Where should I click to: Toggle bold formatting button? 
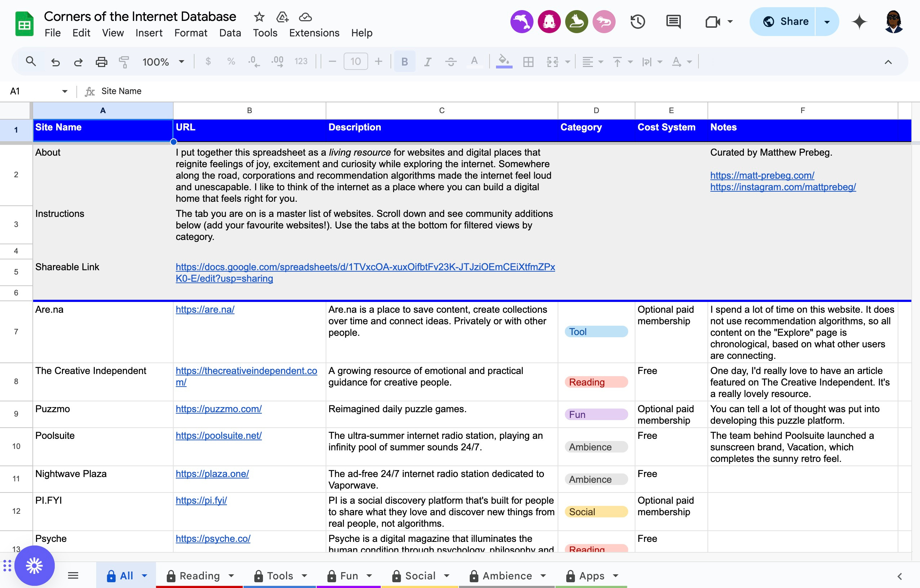404,62
